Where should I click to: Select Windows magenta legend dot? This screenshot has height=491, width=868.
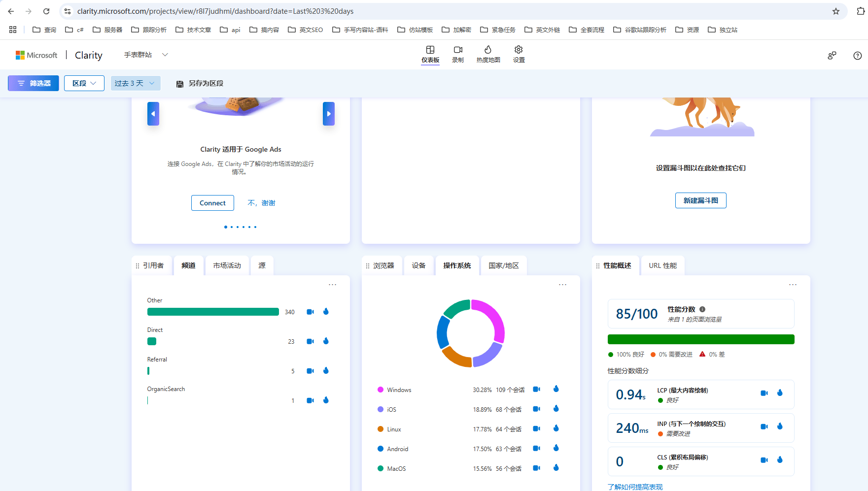pos(381,390)
